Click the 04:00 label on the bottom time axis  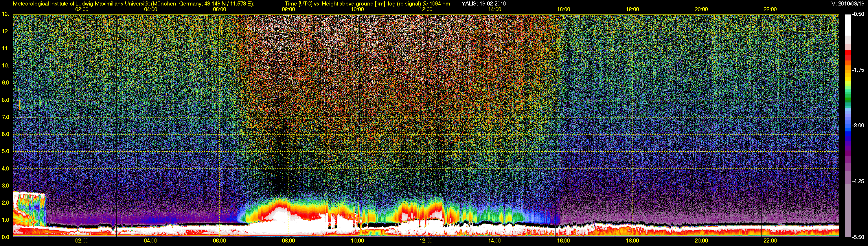(151, 241)
